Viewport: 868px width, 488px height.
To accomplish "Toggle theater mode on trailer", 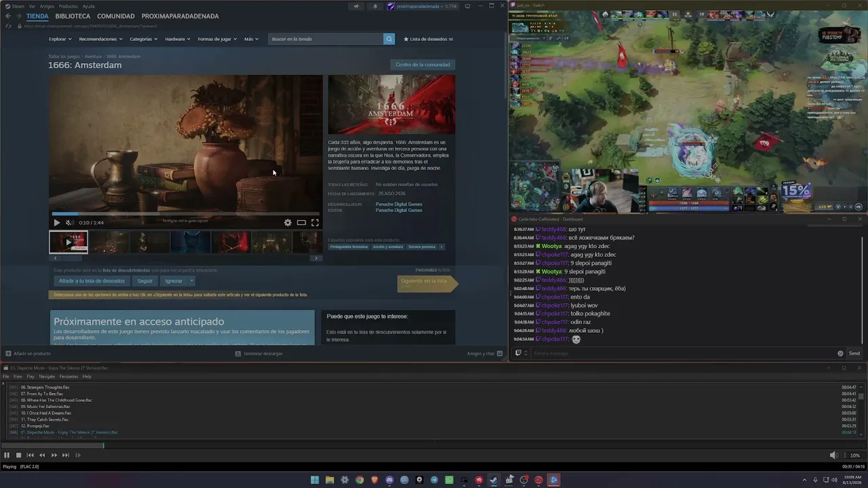I will 301,222.
